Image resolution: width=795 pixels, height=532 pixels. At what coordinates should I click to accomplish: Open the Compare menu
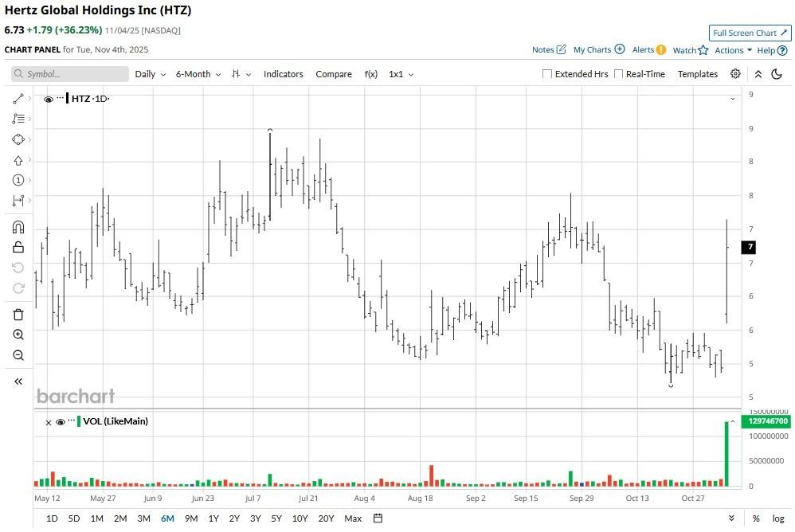tap(334, 74)
